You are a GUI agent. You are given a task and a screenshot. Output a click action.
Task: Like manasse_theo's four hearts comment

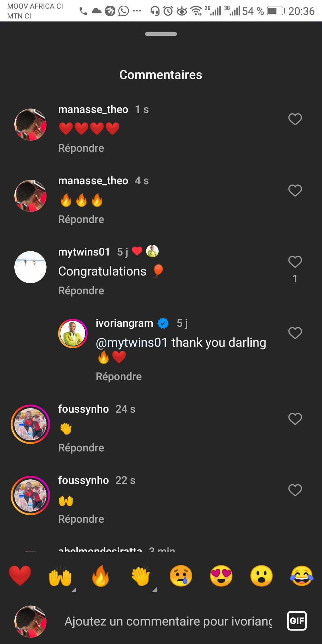(x=295, y=119)
